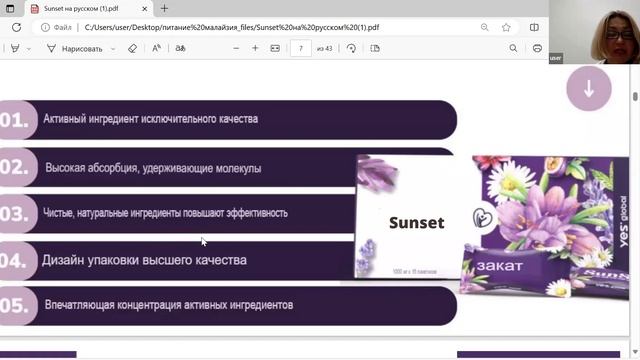The width and height of the screenshot is (640, 360).
Task: Click the text 'Впечатляющая концентрация активных ингредиентов'
Action: tap(169, 305)
